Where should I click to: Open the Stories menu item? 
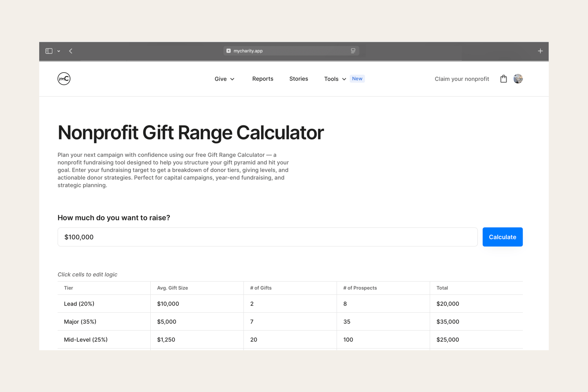[298, 79]
